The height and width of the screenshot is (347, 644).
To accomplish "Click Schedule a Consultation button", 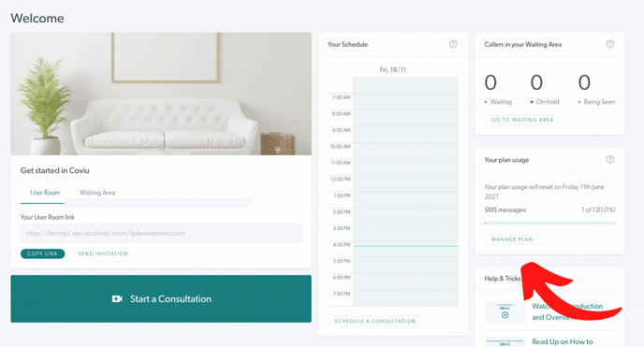I will (375, 321).
